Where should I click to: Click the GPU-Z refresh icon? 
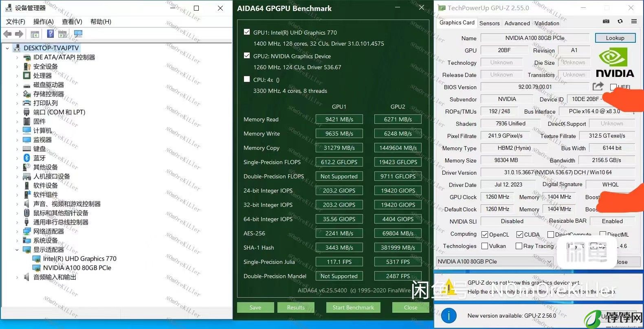pos(620,21)
